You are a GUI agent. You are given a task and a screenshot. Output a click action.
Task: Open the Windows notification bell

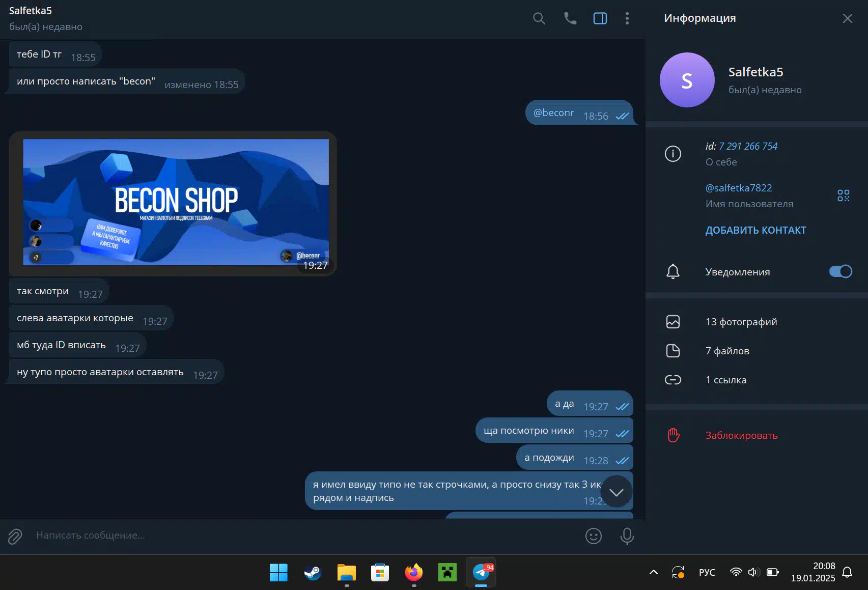click(847, 572)
